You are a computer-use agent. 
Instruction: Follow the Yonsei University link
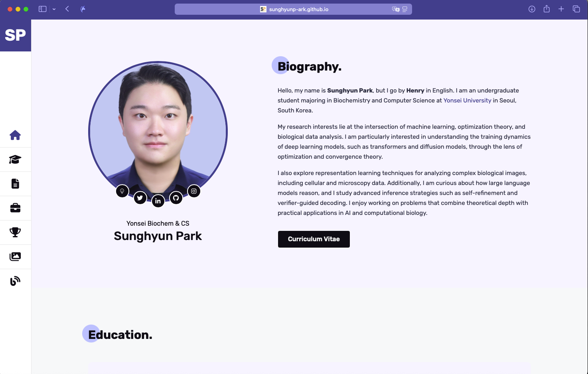[467, 100]
